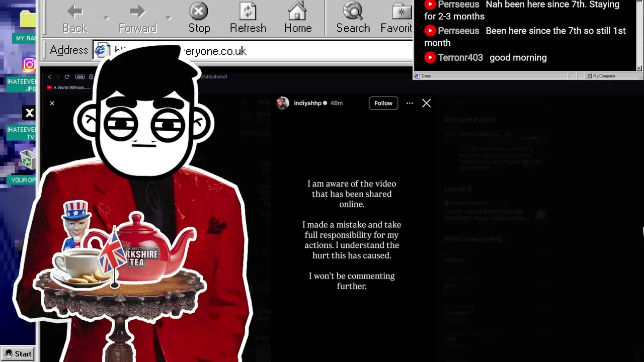Open the Start menu button
This screenshot has width=644, height=362.
(x=18, y=354)
